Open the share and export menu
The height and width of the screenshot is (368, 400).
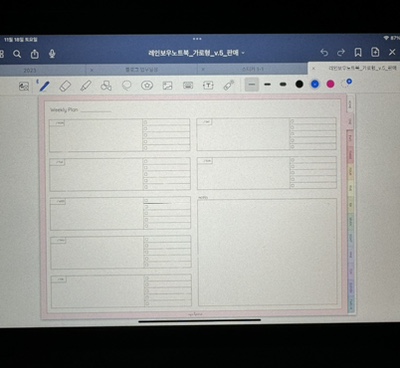click(35, 54)
